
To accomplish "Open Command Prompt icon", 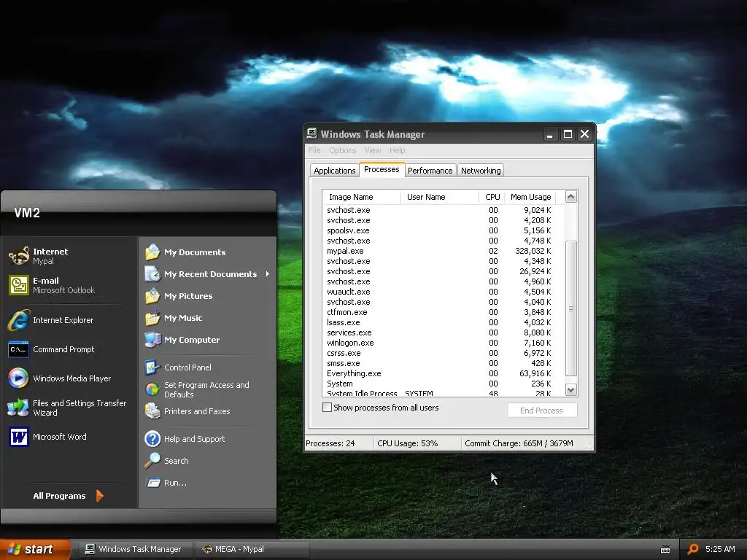I will coord(19,349).
